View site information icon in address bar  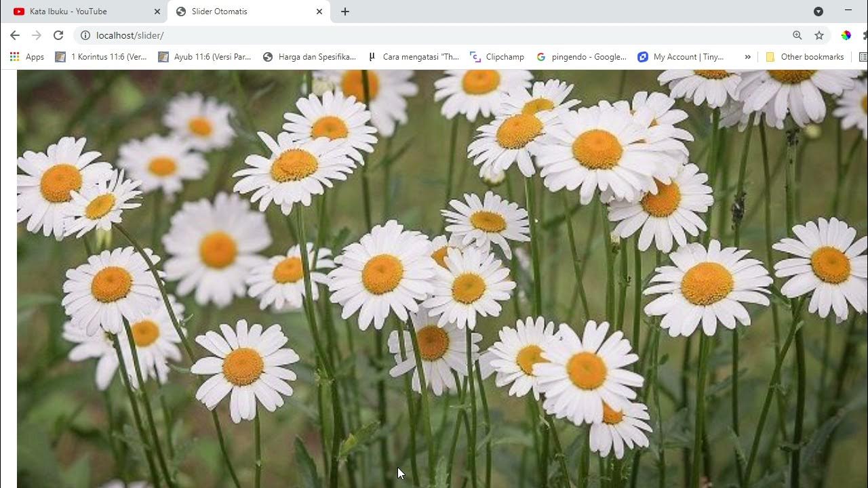click(85, 35)
